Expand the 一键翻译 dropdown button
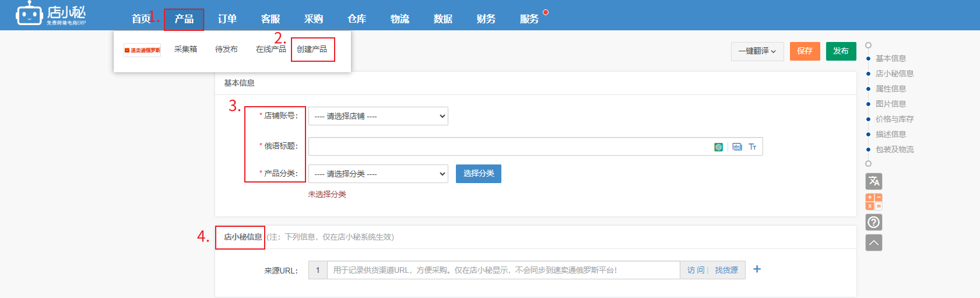The width and height of the screenshot is (980, 298). tap(757, 51)
